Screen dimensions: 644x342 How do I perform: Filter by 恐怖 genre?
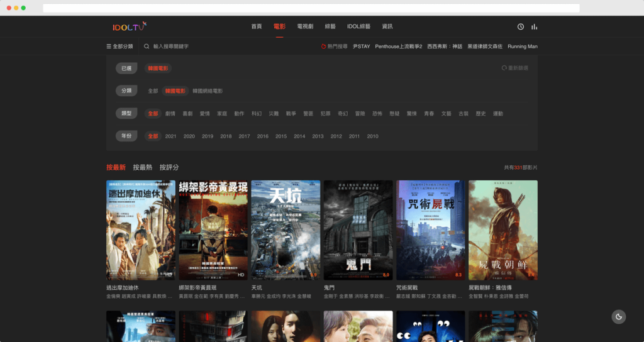pyautogui.click(x=377, y=113)
